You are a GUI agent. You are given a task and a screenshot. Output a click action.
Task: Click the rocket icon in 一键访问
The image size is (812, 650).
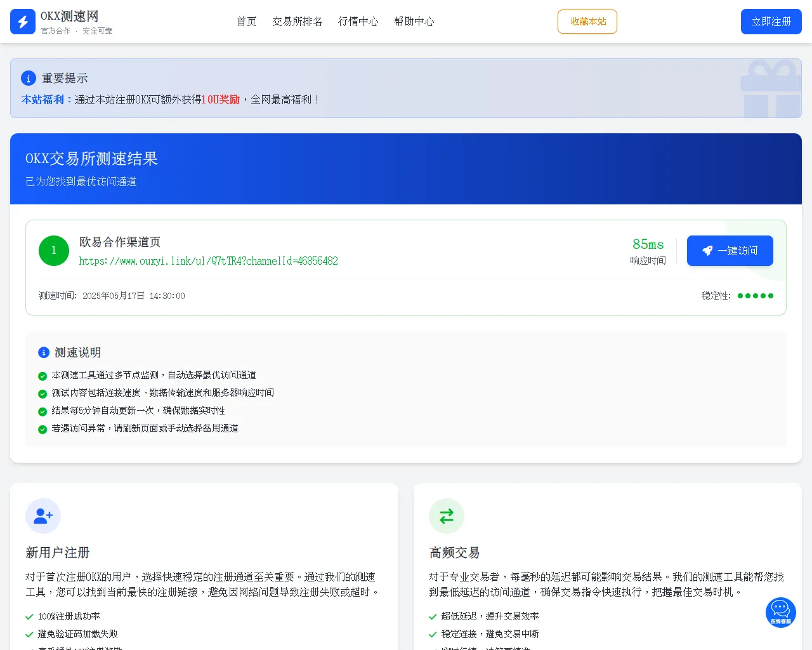point(708,251)
